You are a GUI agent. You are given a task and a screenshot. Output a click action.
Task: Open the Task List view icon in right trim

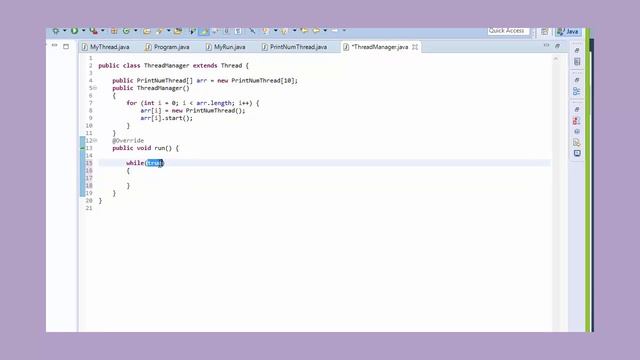pos(577,62)
